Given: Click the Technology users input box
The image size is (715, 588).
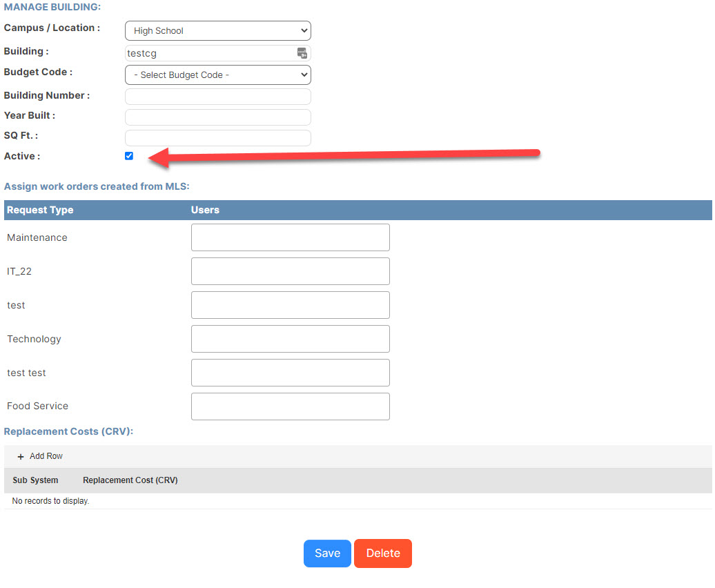Looking at the screenshot, I should point(291,339).
